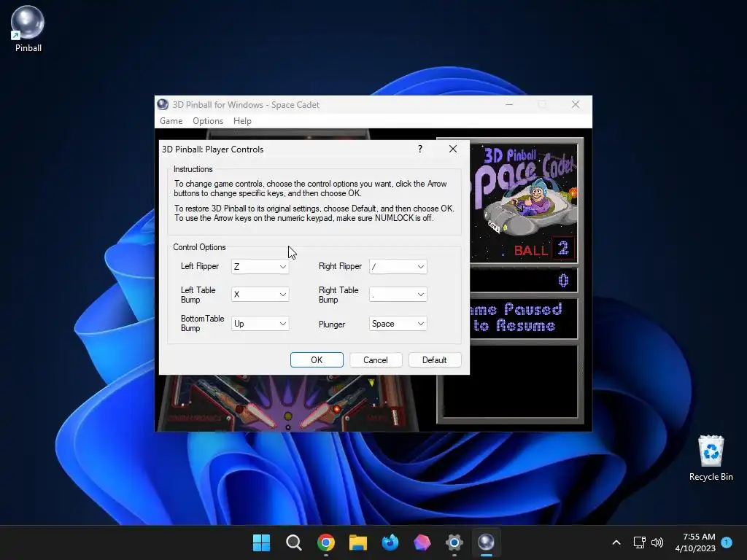Open File Explorer from the taskbar
Viewport: 747px width, 560px height.
point(357,542)
